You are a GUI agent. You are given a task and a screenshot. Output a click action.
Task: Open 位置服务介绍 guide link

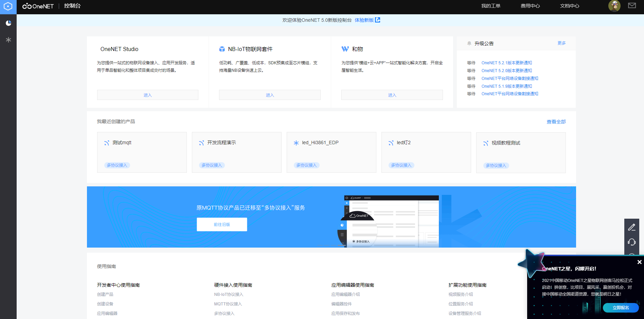pos(461,304)
